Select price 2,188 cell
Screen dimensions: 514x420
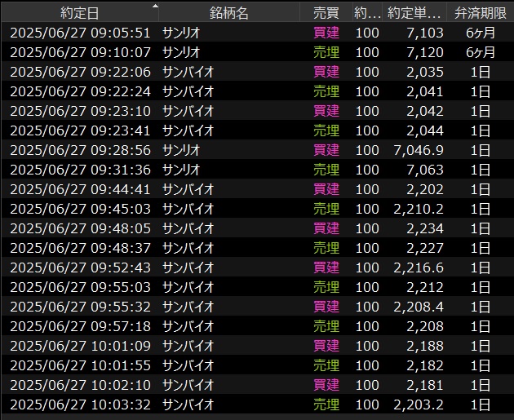tap(425, 346)
